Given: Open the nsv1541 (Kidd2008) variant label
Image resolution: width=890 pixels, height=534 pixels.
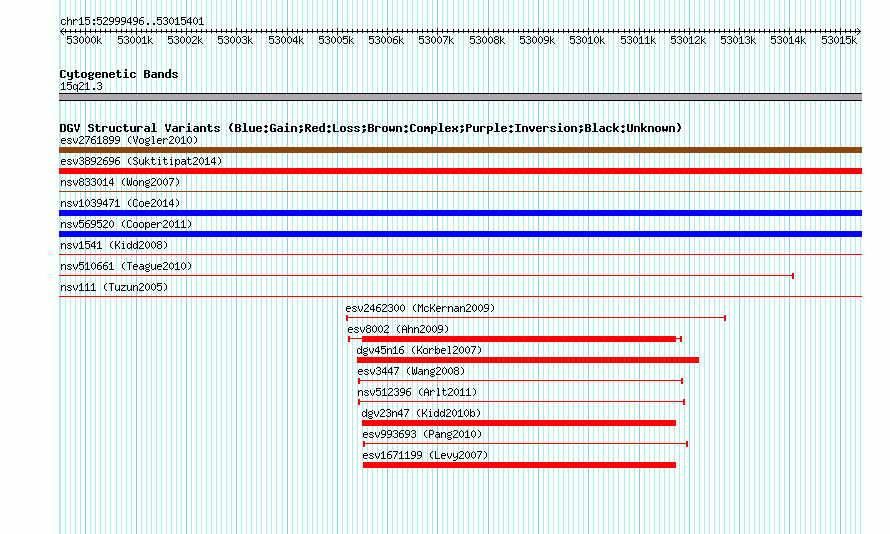Looking at the screenshot, I should pyautogui.click(x=114, y=245).
